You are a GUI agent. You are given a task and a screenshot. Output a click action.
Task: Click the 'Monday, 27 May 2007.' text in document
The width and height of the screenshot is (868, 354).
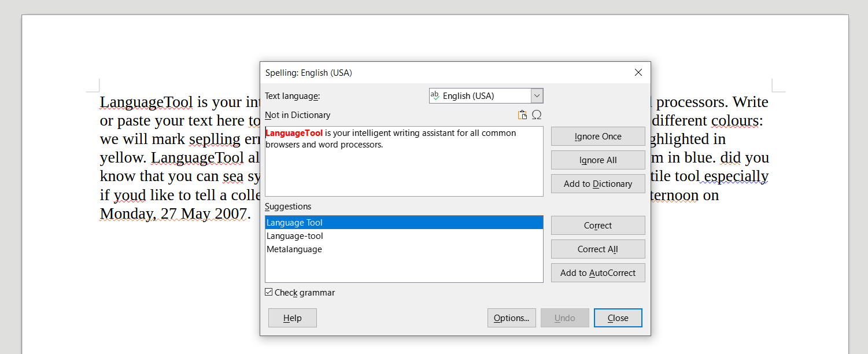[176, 213]
